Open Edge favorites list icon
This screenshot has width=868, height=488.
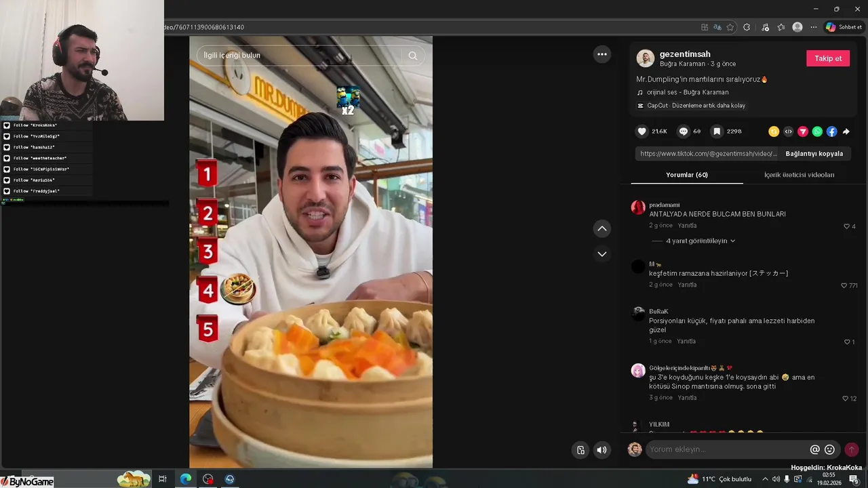pos(781,27)
